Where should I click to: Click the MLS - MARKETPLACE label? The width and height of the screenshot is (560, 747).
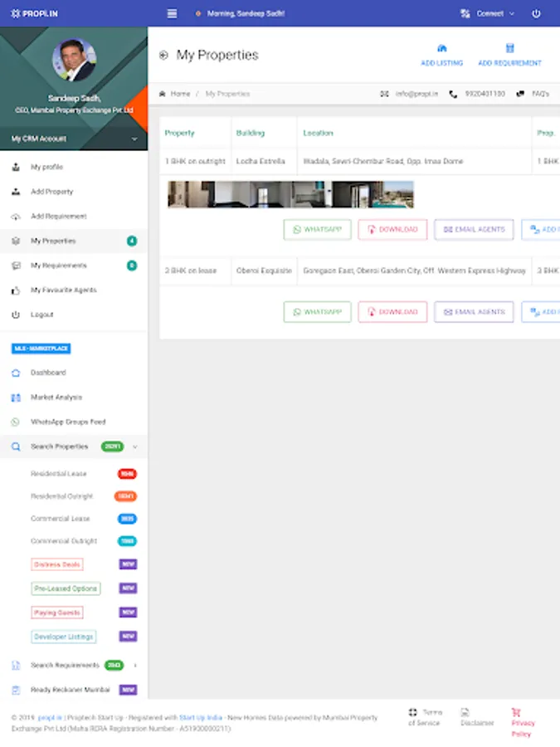click(41, 349)
